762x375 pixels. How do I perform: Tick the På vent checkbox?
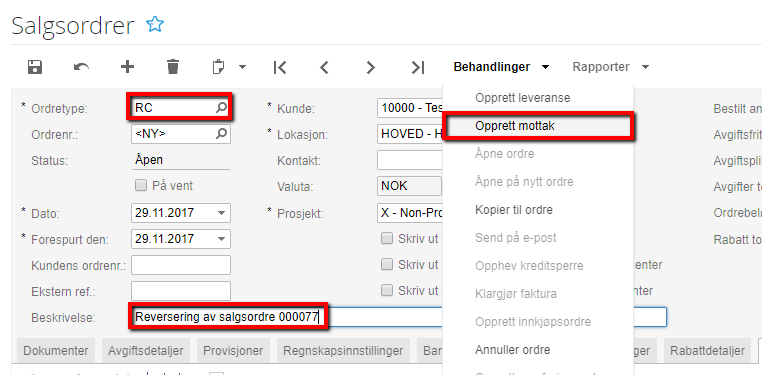click(x=141, y=185)
